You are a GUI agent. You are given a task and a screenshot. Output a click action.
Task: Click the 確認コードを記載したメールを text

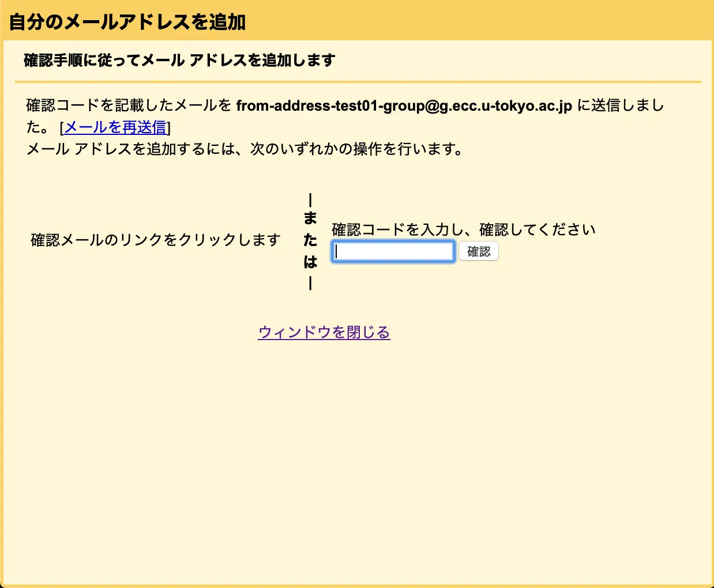click(x=129, y=105)
